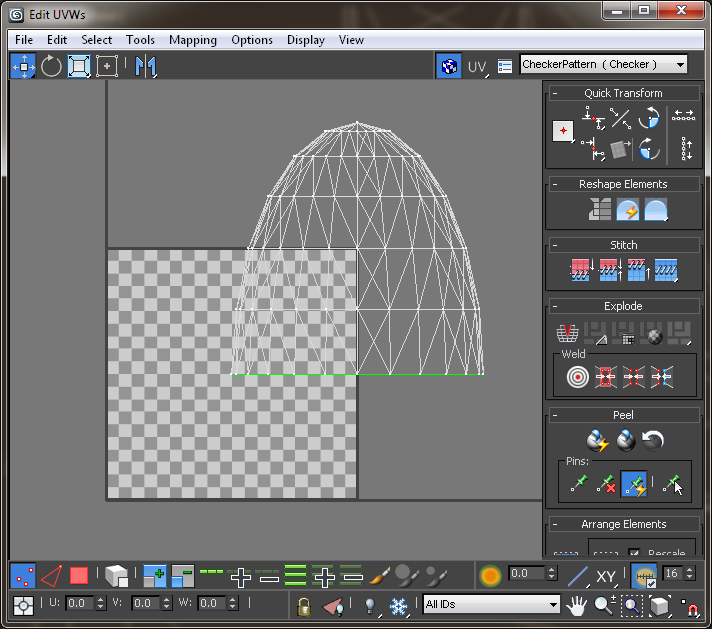Rotate selection counter-clockwise 90 around pivot
Viewport: 712px width, 629px height.
point(649,118)
